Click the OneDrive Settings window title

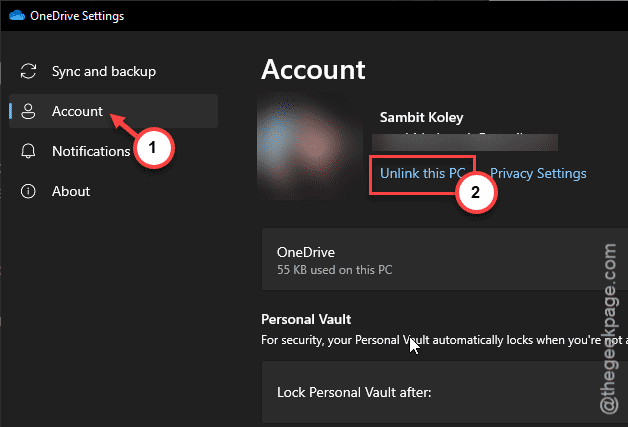pyautogui.click(x=77, y=16)
